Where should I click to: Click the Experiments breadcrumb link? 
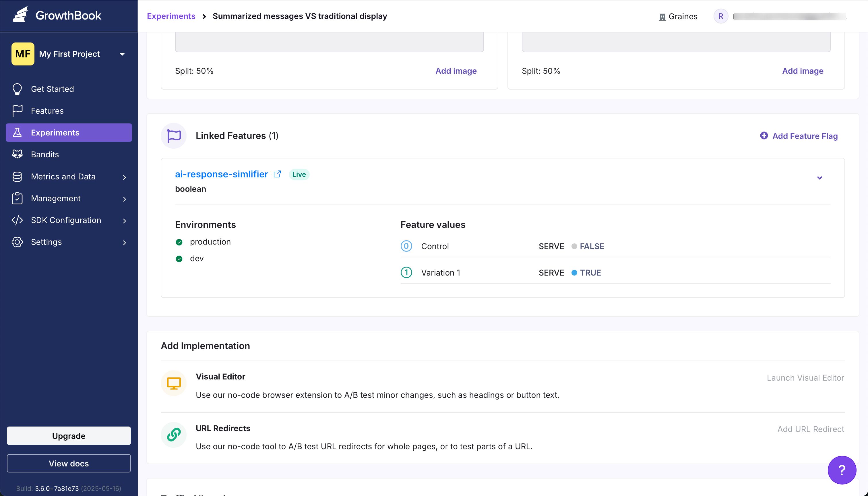click(x=171, y=16)
